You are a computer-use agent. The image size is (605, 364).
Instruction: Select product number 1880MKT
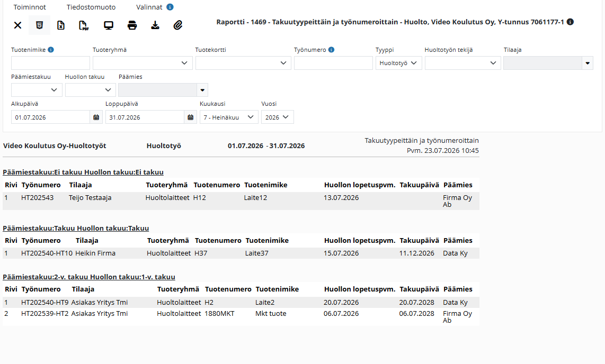click(x=219, y=314)
